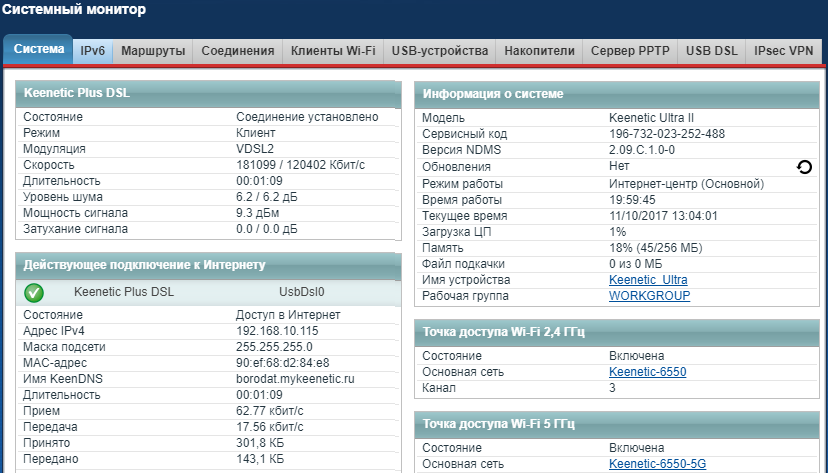Select the USB DSL tab

711,50
